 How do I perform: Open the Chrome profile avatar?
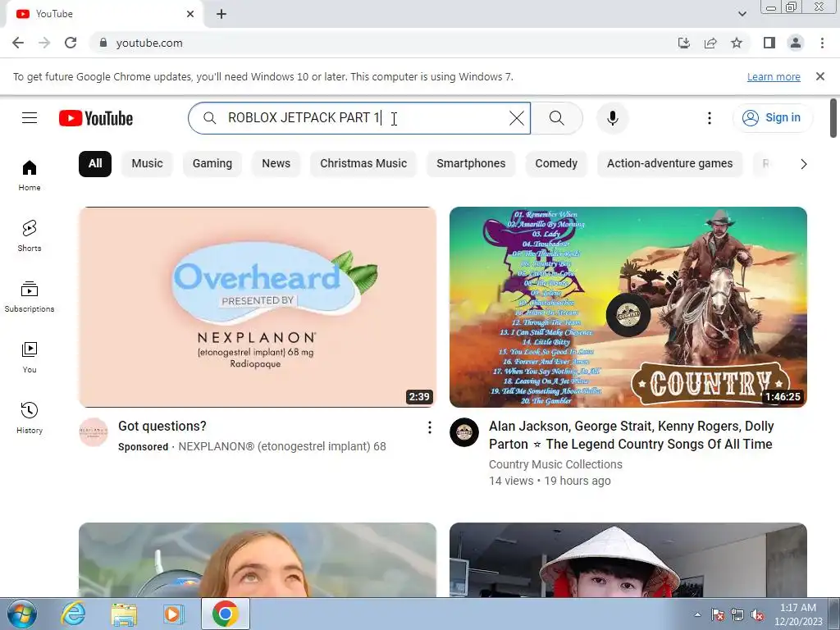(796, 43)
